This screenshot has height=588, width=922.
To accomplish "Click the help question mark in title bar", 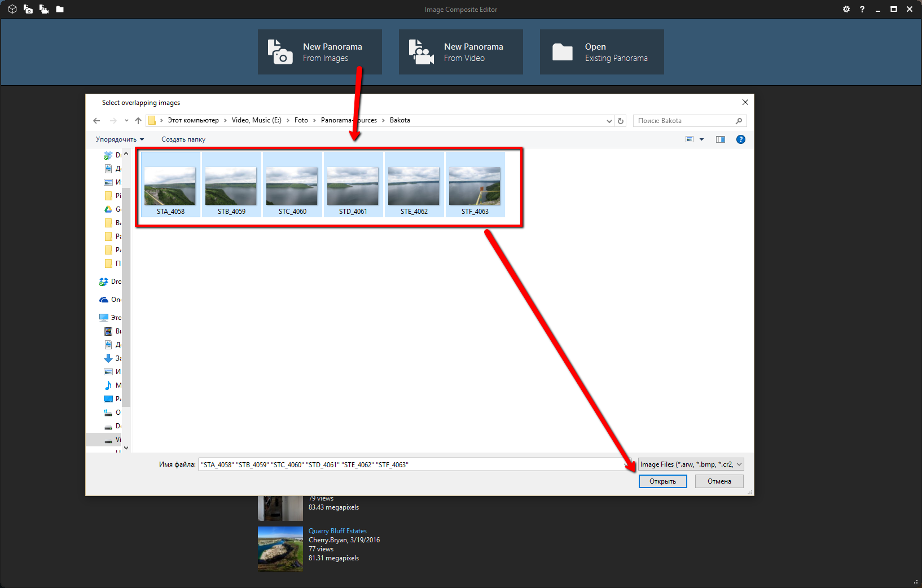I will tap(862, 9).
